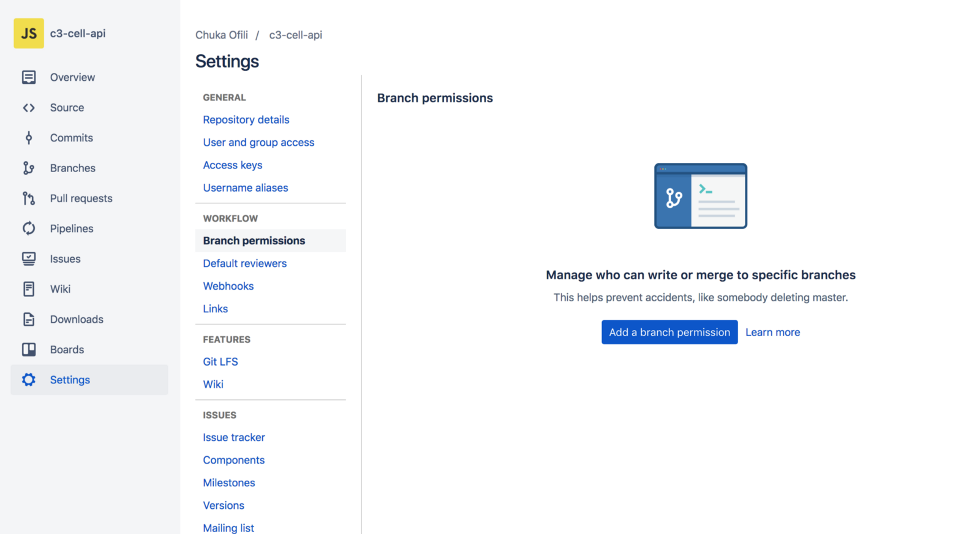980x534 pixels.
Task: Click the Commits icon in the sidebar
Action: [29, 138]
